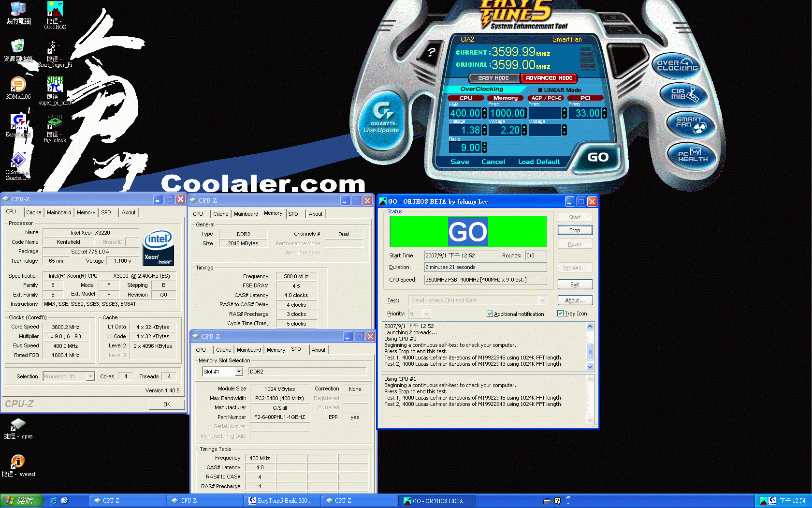Image resolution: width=812 pixels, height=508 pixels.
Task: Open the Priority dropdown in ORTHOS
Action: pyautogui.click(x=426, y=314)
